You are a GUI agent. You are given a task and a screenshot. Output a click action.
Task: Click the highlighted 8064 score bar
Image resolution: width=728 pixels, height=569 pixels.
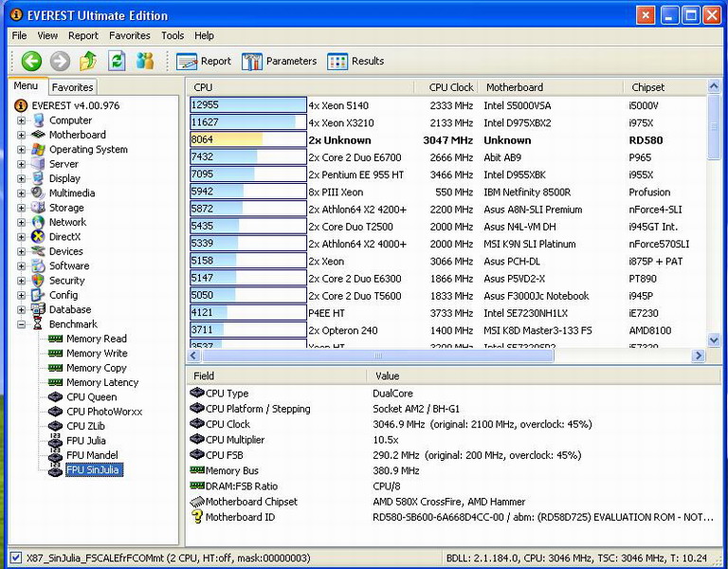248,139
